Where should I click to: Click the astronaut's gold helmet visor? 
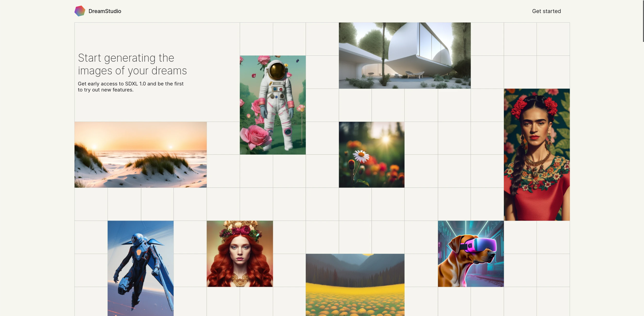277,71
